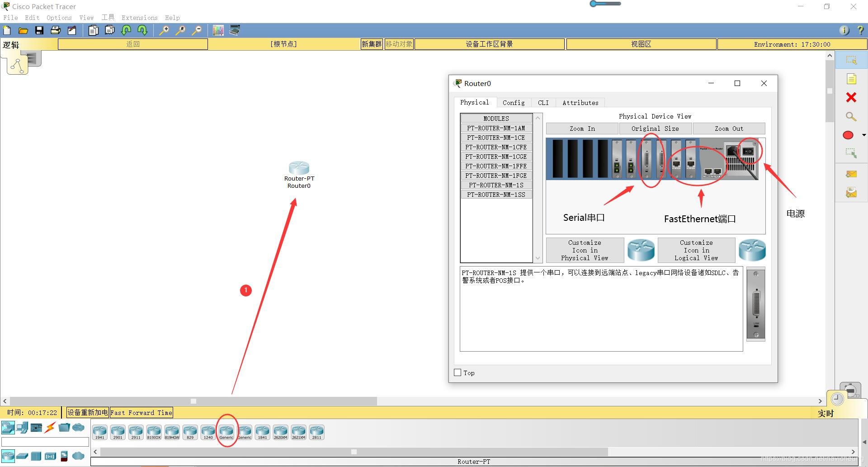This screenshot has width=868, height=467.
Task: Switch to the Config tab
Action: click(x=514, y=103)
